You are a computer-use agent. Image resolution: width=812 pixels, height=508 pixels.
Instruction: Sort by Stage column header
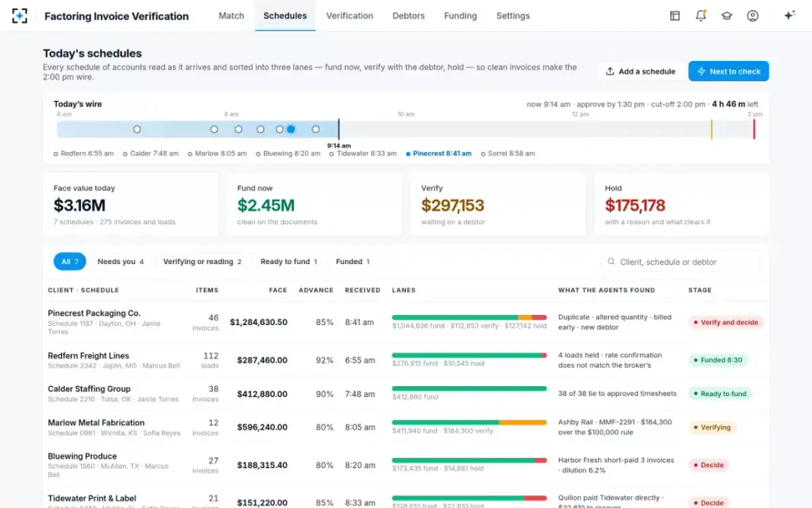click(x=700, y=290)
